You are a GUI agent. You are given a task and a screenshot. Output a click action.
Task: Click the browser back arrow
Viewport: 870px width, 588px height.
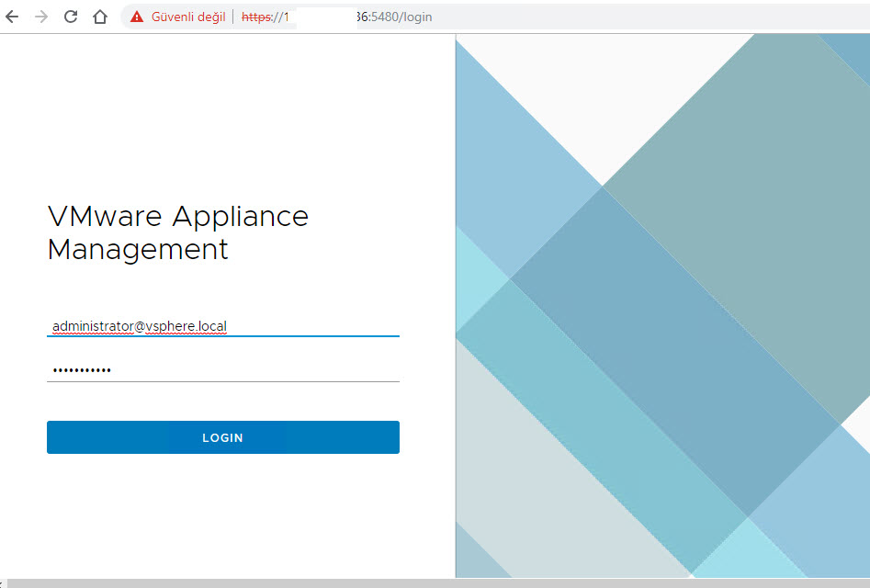coord(12,17)
